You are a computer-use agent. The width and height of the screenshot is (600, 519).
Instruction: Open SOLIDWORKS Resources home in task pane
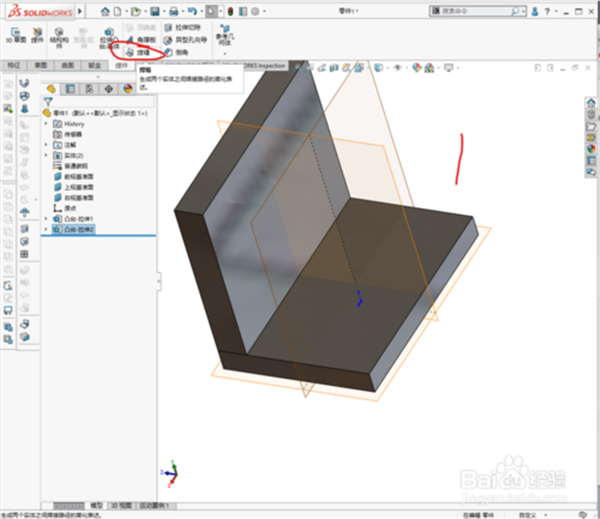(591, 103)
